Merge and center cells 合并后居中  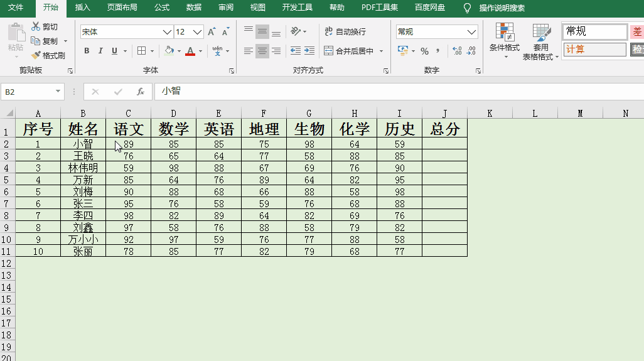coord(349,51)
